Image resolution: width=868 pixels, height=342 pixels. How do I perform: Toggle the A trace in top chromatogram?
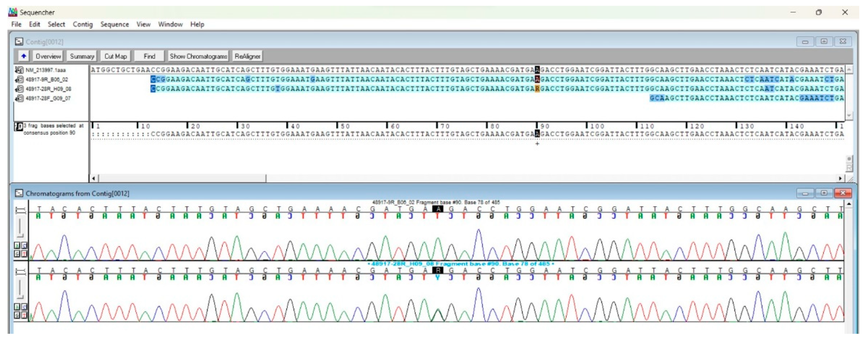tap(17, 246)
